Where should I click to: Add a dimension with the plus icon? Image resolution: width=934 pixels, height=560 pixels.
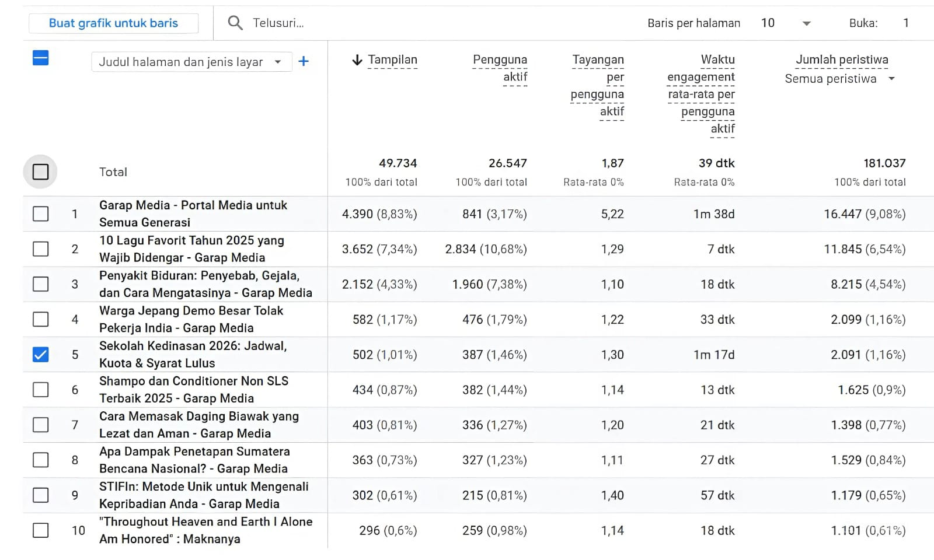(304, 61)
